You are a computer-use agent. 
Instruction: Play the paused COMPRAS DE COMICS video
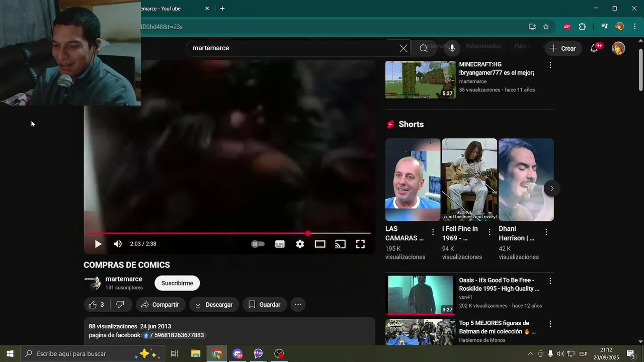coord(98,244)
